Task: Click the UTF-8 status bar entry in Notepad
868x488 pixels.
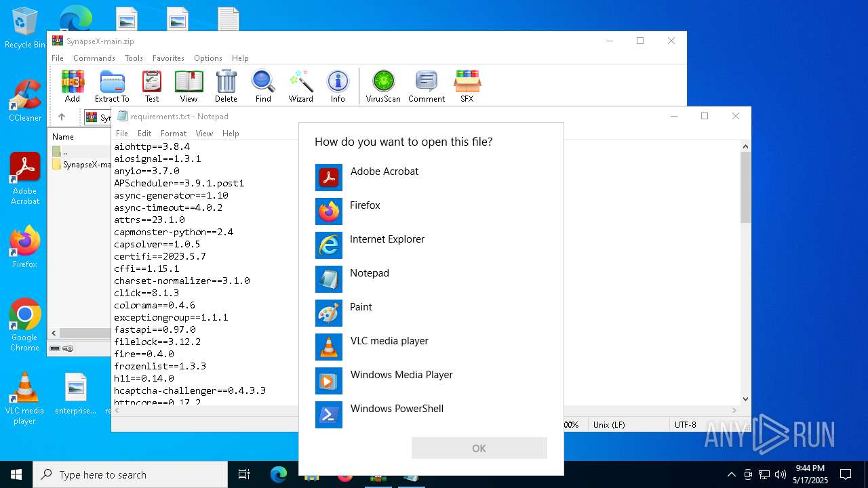Action: point(685,424)
